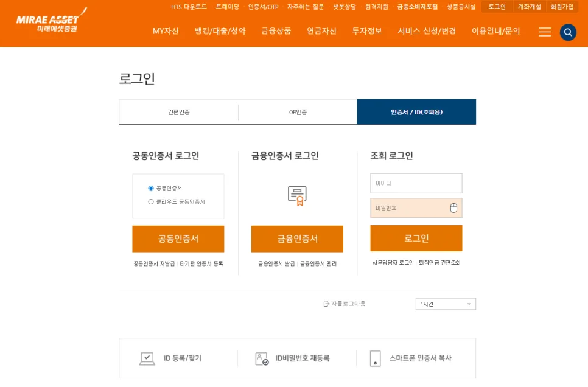
Task: Open the MY자산 menu
Action: [166, 31]
